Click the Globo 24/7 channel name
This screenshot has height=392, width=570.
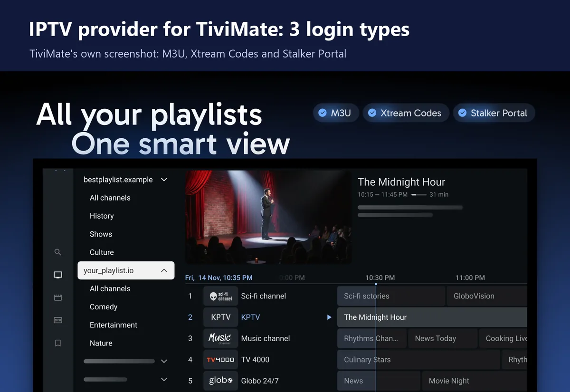[260, 381]
